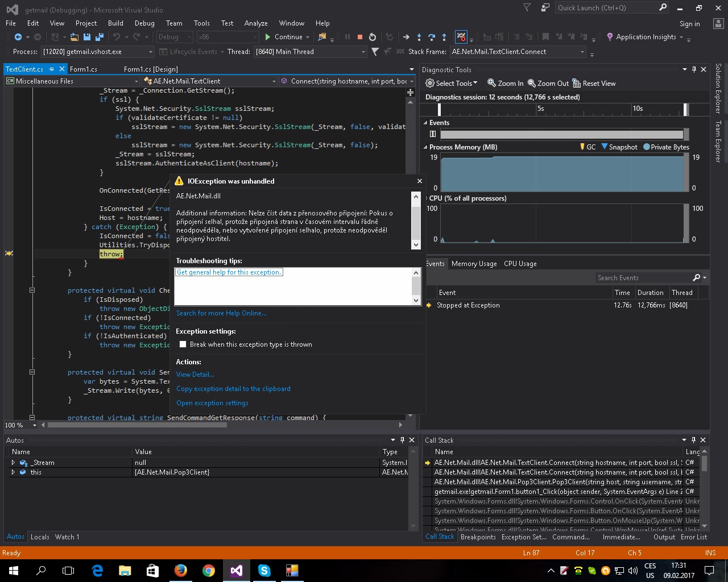Open the Select Tools dropdown
The width and height of the screenshot is (728, 582).
point(452,83)
